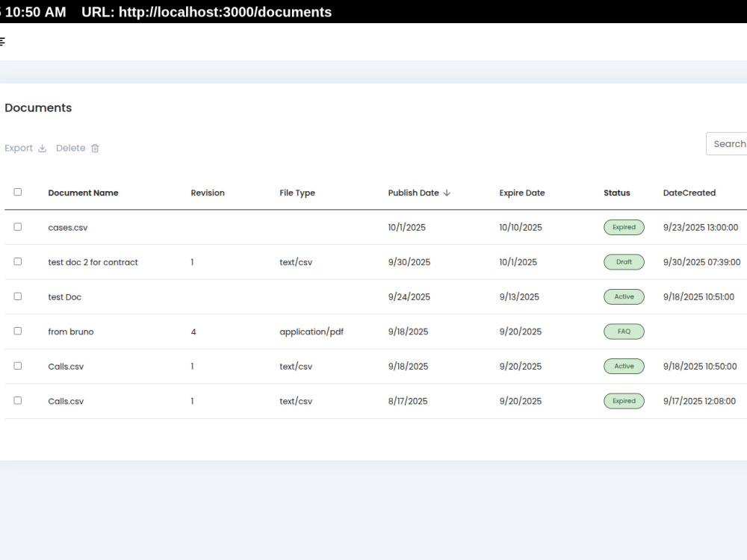Check the cases.csv row checkbox
747x560 pixels.
[18, 227]
